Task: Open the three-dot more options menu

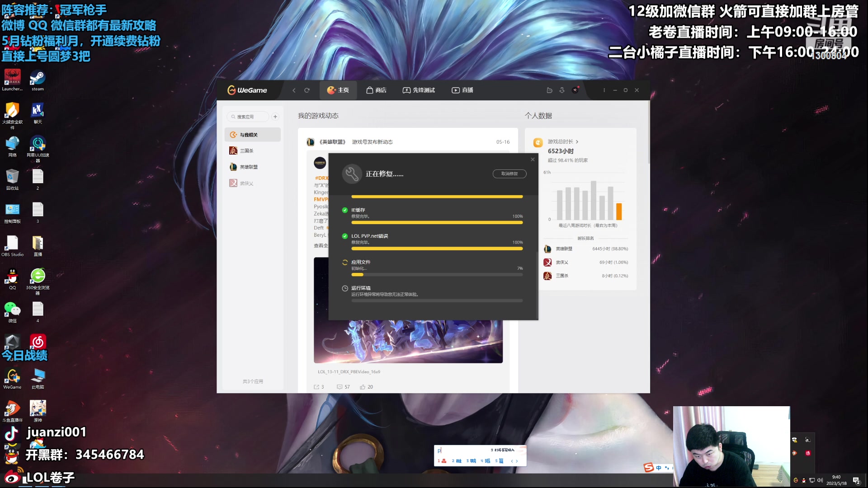Action: click(x=604, y=90)
